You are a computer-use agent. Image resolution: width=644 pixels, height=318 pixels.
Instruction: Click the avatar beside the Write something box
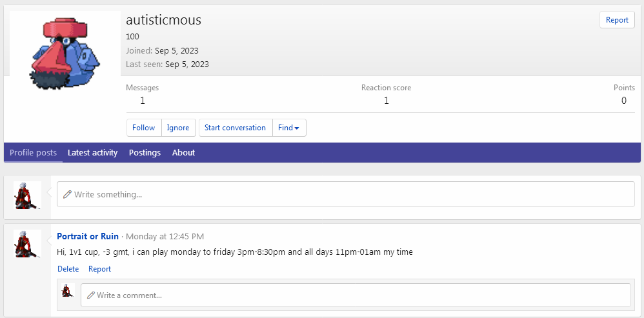[x=27, y=195]
